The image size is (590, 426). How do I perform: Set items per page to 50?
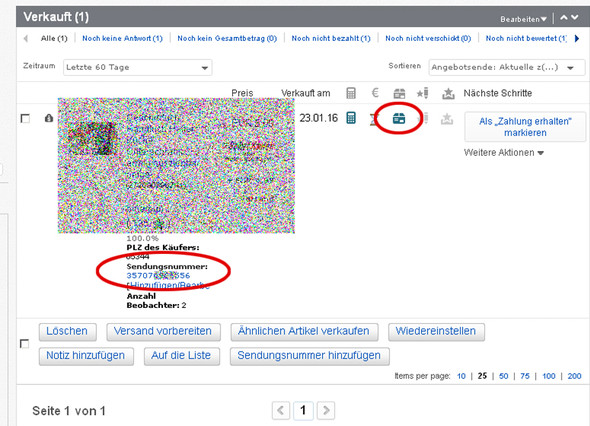click(503, 376)
